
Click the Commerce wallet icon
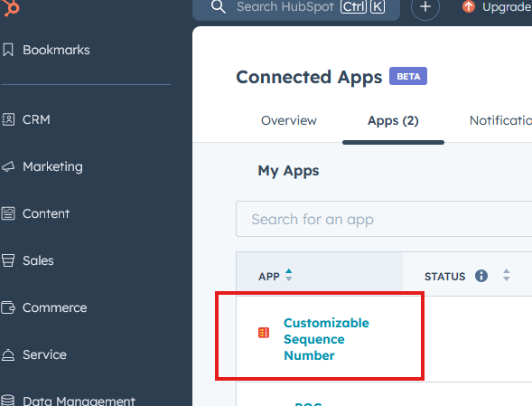(8, 307)
